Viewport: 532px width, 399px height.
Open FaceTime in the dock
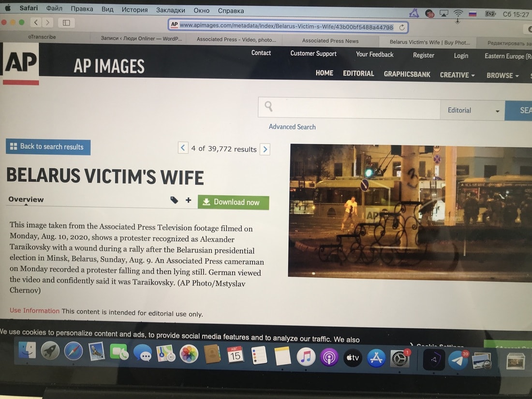tap(119, 352)
